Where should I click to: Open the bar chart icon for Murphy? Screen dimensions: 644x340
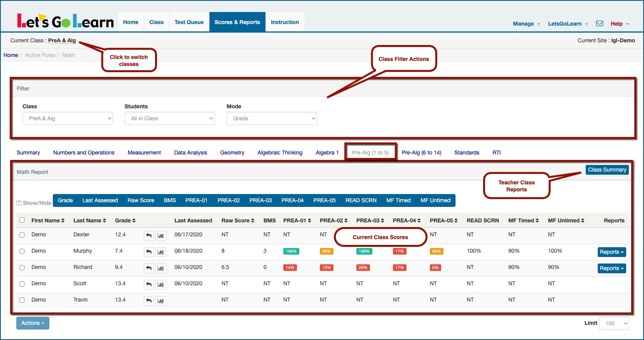[x=161, y=252]
